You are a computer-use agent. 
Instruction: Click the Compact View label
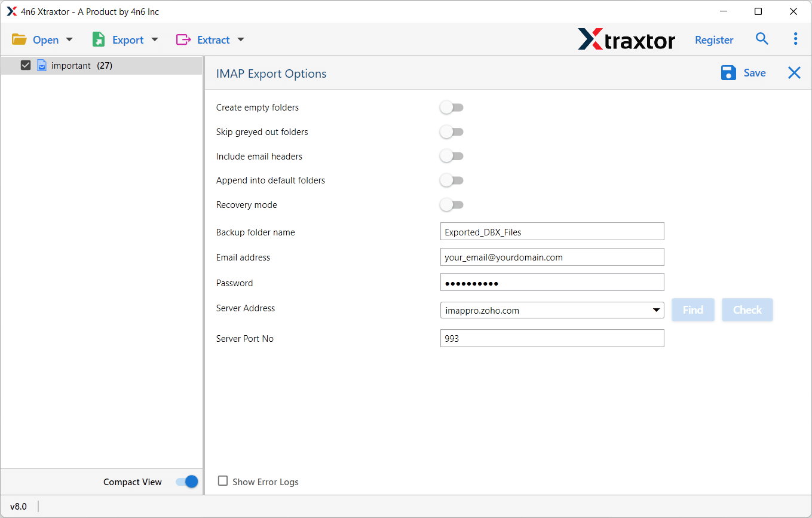tap(133, 482)
